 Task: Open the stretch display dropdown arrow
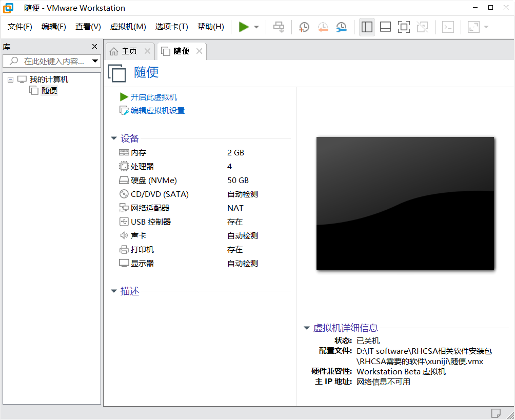[x=486, y=27]
